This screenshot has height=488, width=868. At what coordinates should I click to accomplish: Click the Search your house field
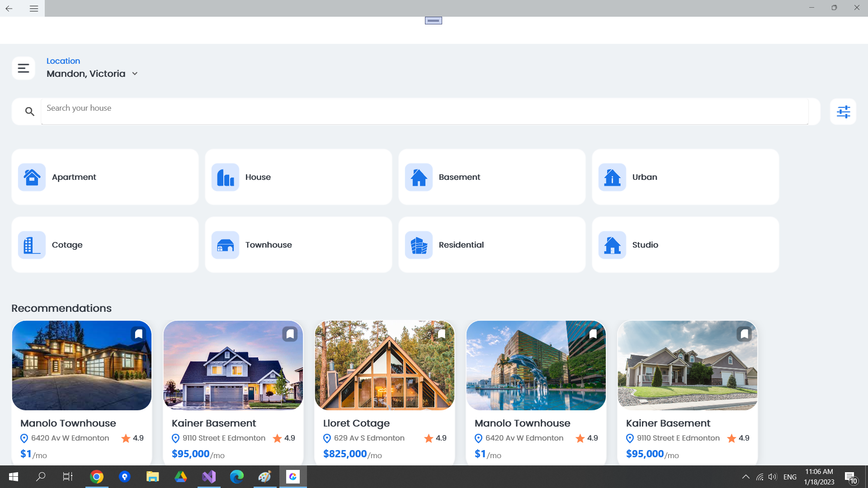tap(424, 111)
